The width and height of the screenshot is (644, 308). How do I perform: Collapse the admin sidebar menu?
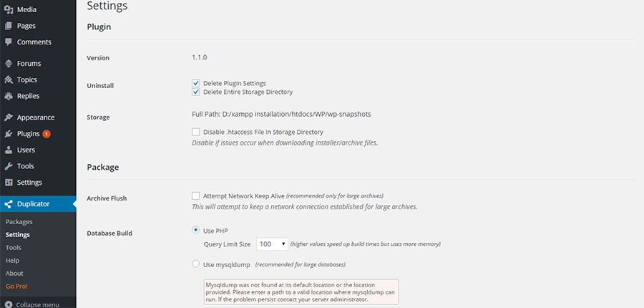tap(32, 304)
